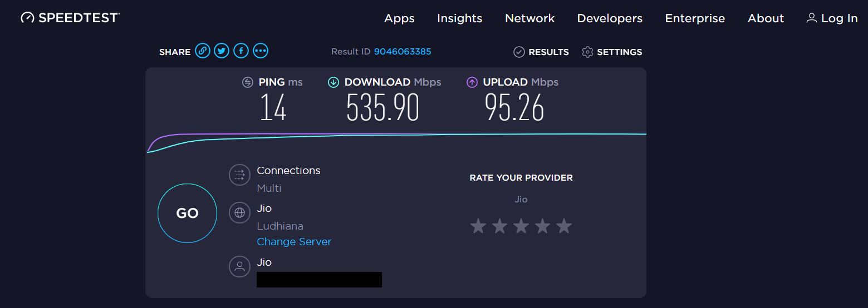Open the Developers page

(x=610, y=18)
